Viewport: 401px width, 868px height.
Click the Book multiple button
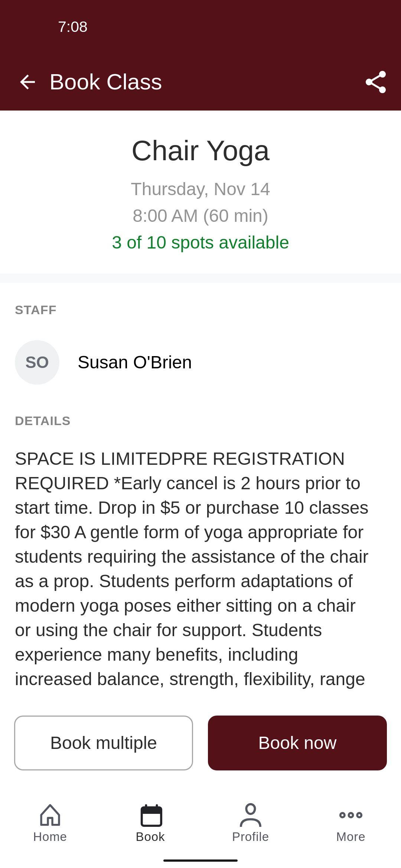point(104,743)
